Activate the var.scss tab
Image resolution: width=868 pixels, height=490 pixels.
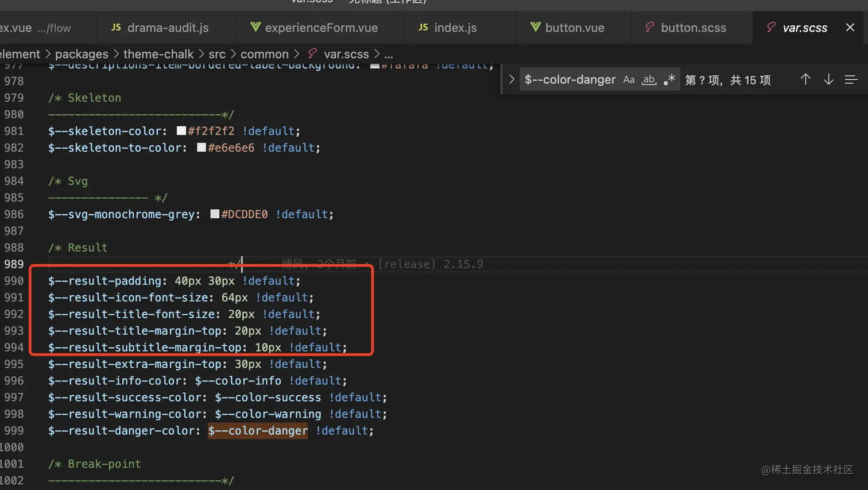coord(804,28)
